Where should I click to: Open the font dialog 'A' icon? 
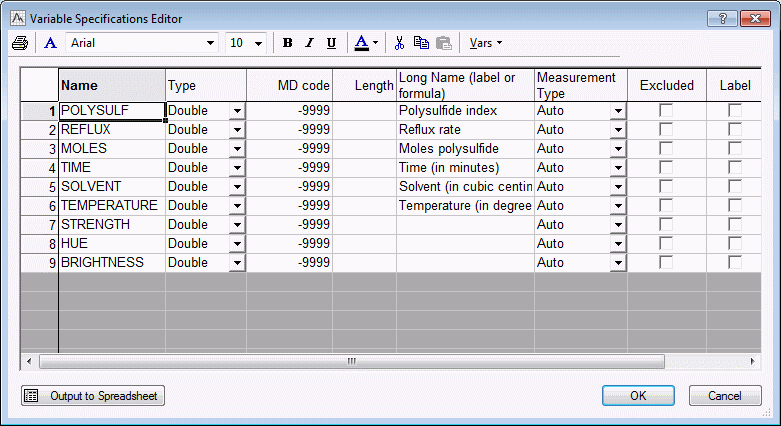50,43
